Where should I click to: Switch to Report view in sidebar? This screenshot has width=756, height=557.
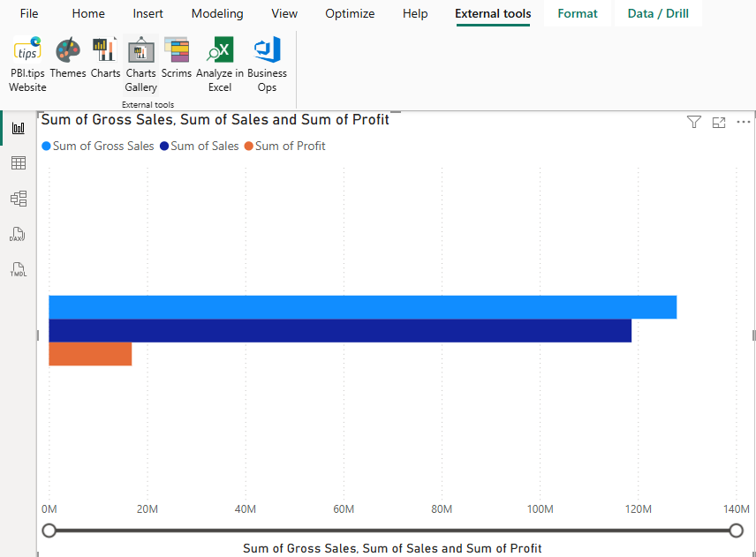tap(19, 128)
